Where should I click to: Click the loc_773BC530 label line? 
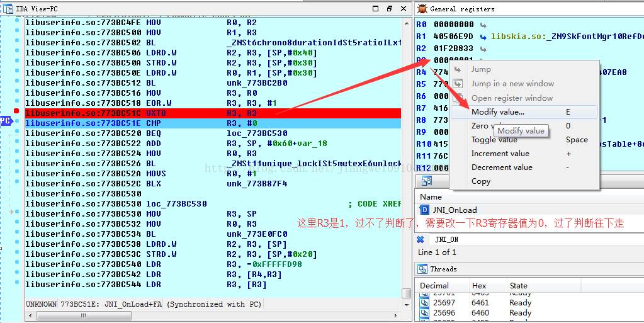pos(213,204)
